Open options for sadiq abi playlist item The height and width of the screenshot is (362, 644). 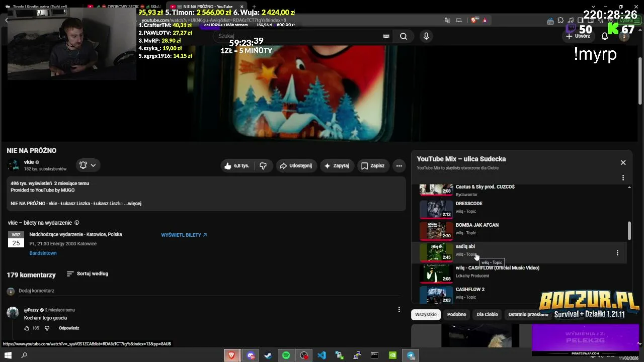(617, 252)
